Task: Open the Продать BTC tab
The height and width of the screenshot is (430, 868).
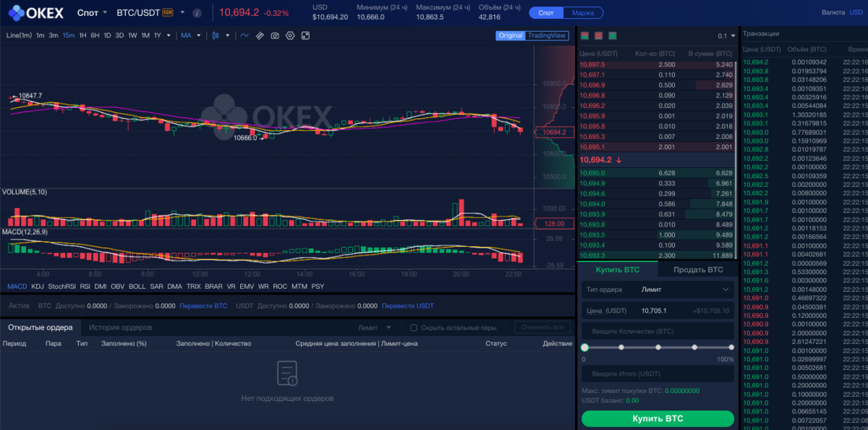Action: pos(697,269)
